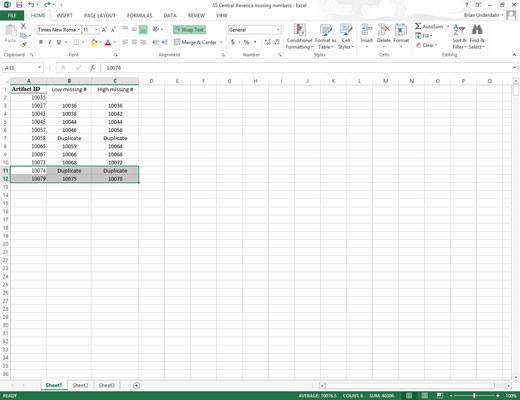Switch to the INSERT tab
The image size is (520, 400).
[64, 15]
